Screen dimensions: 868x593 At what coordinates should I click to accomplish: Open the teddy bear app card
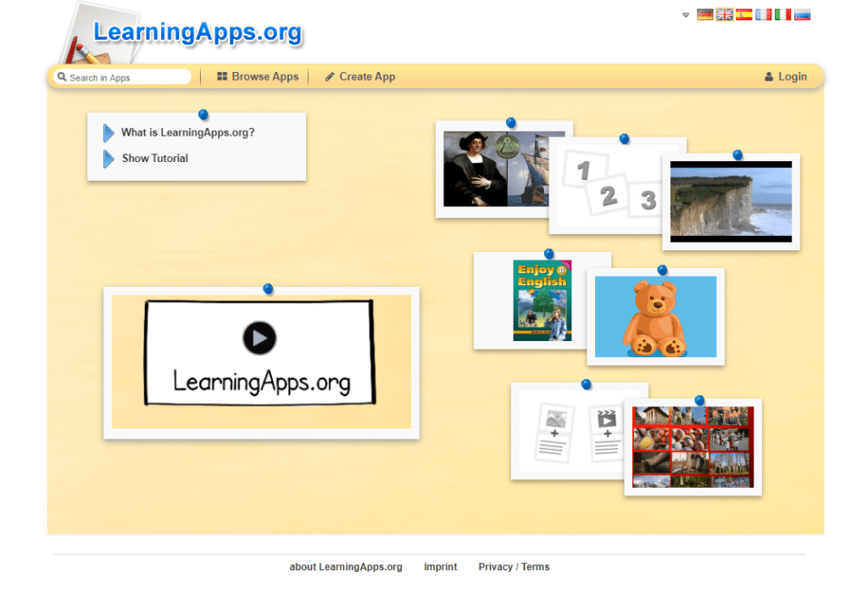655,317
